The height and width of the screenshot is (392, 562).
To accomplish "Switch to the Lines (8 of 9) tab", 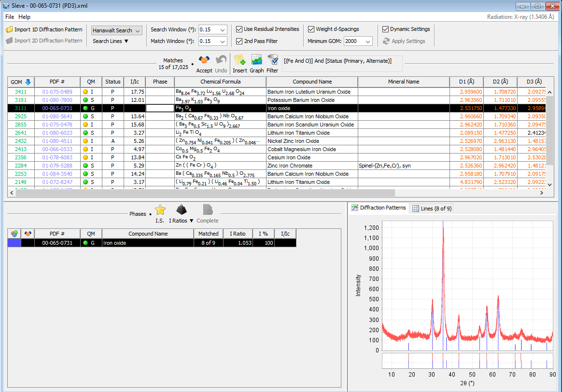I will click(432, 208).
